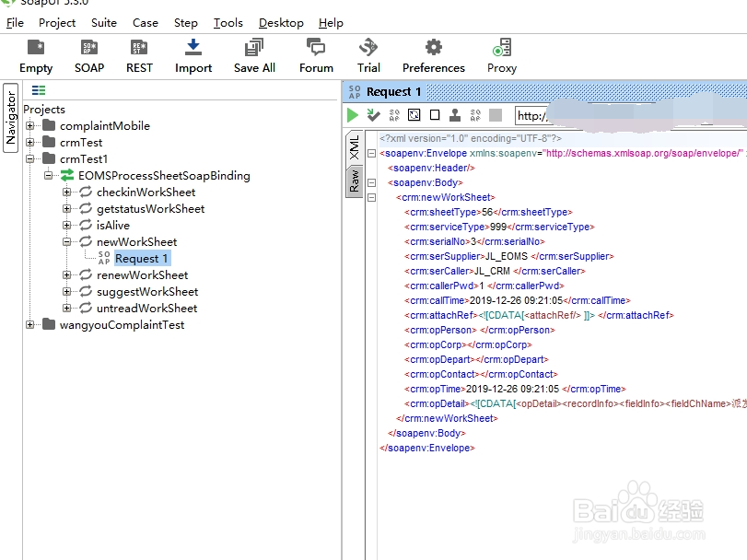Open the Desktop menu
Screen dimensions: 747x560
(281, 23)
